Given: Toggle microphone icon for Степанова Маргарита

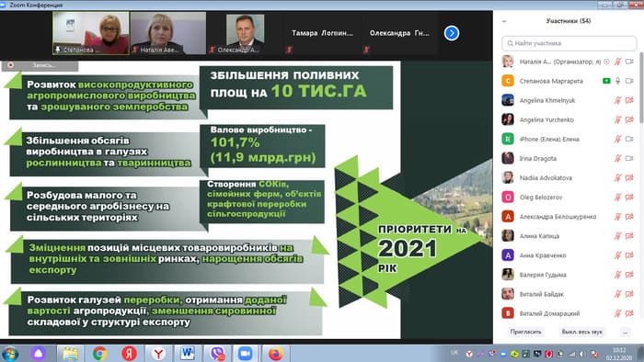Looking at the screenshot, I should coord(617,81).
